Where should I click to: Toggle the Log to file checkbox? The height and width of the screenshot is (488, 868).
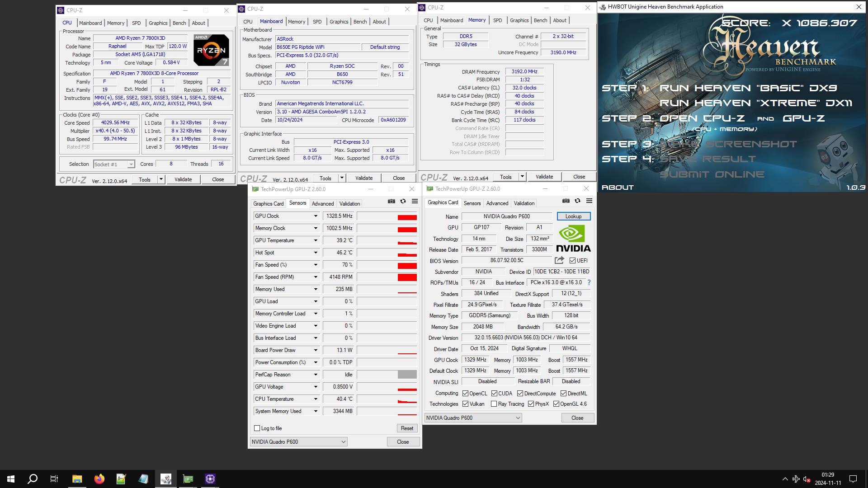coord(257,428)
